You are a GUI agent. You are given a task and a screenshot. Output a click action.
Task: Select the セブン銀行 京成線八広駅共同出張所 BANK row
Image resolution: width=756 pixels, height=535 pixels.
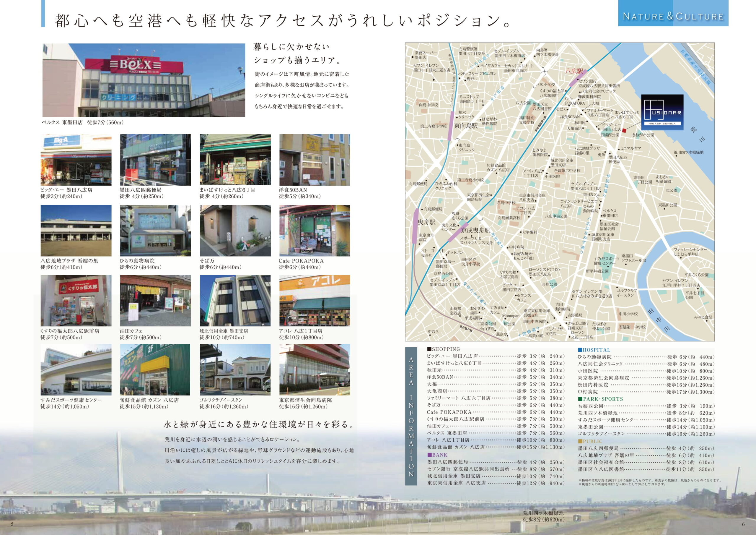(496, 469)
